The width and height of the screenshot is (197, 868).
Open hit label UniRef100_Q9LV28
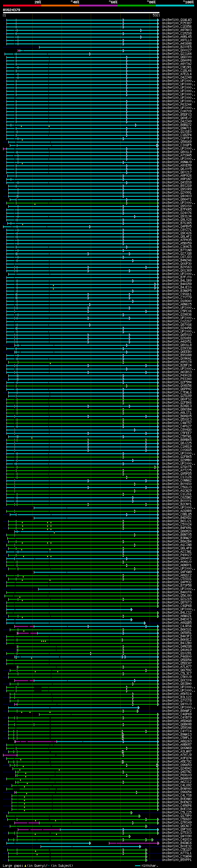pos(177,220)
